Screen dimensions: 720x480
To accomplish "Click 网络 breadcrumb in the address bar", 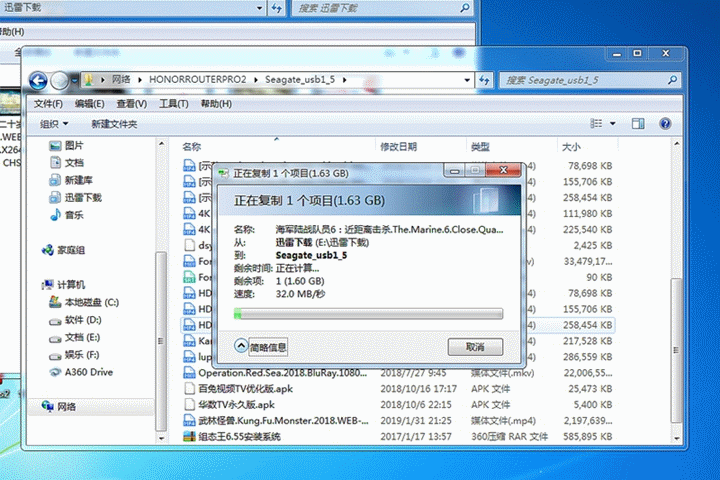I will [x=121, y=80].
